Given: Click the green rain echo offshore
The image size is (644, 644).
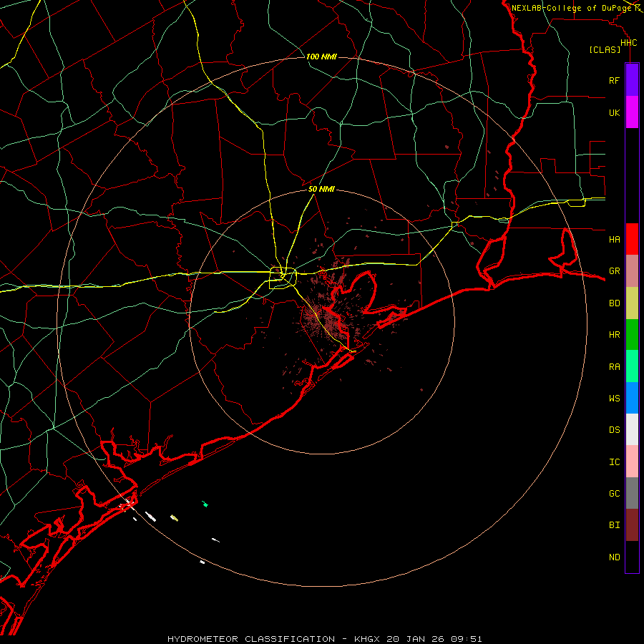Looking at the screenshot, I should click(205, 504).
